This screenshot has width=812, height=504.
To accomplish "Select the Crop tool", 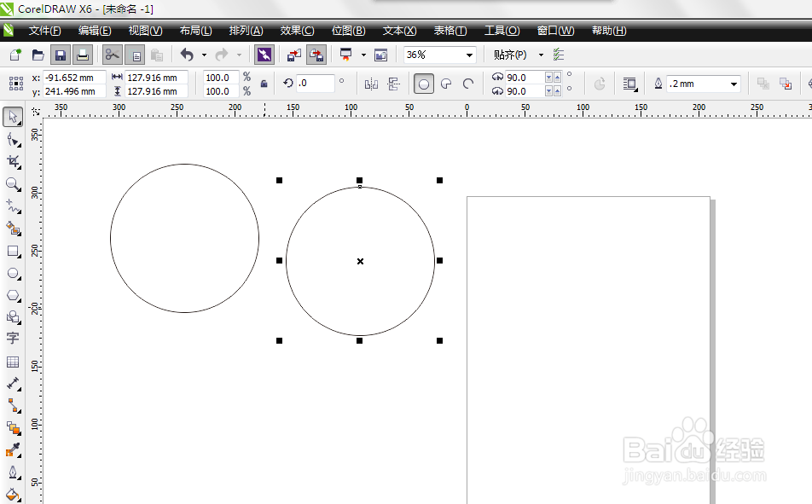I will click(x=13, y=162).
